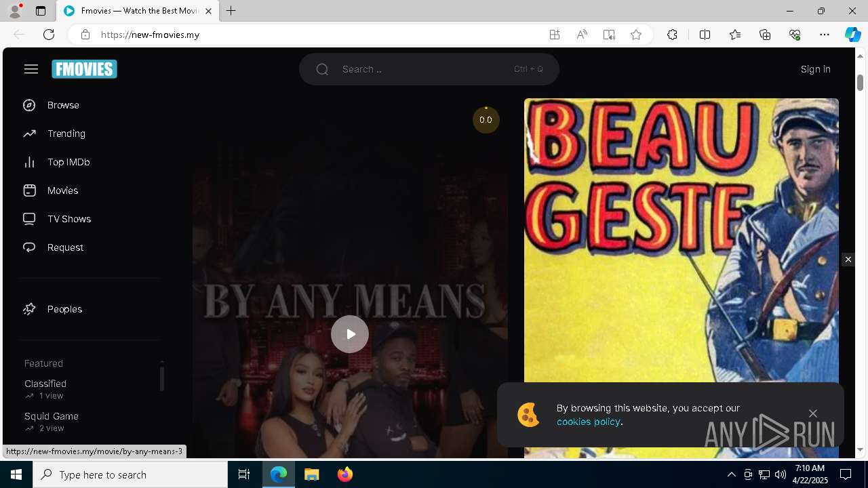The height and width of the screenshot is (488, 868).
Task: Open Browser essentials
Action: (x=795, y=35)
